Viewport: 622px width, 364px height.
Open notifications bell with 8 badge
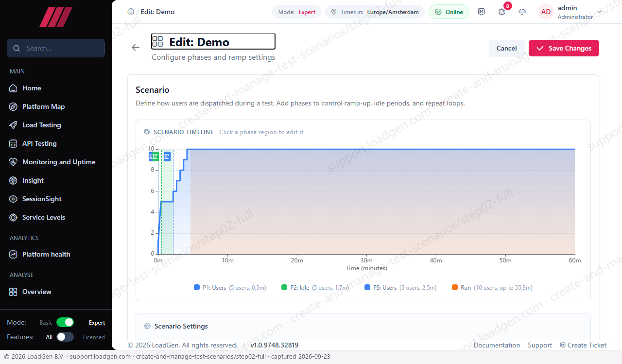[x=502, y=12]
